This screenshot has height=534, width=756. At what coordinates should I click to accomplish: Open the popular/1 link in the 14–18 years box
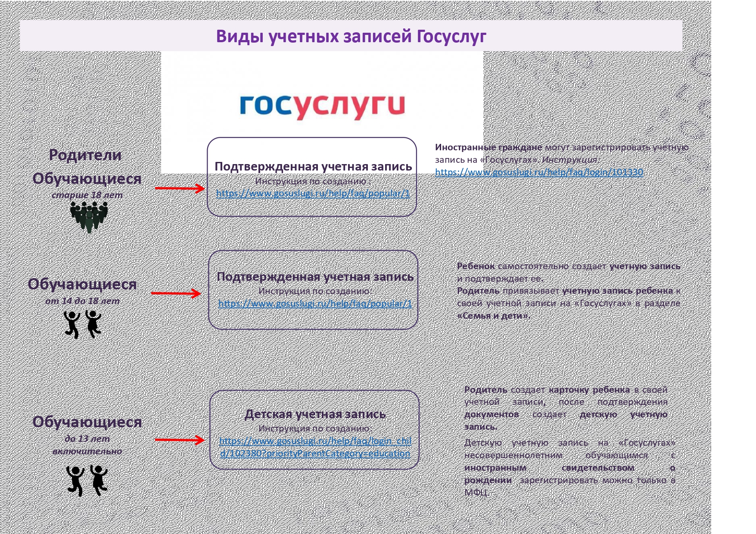[x=315, y=304]
